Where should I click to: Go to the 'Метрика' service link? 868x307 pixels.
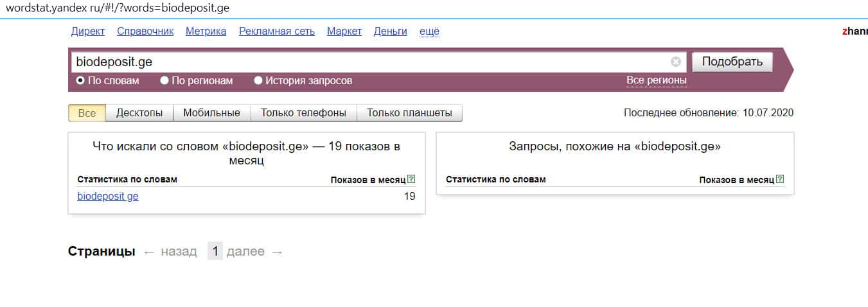[206, 31]
